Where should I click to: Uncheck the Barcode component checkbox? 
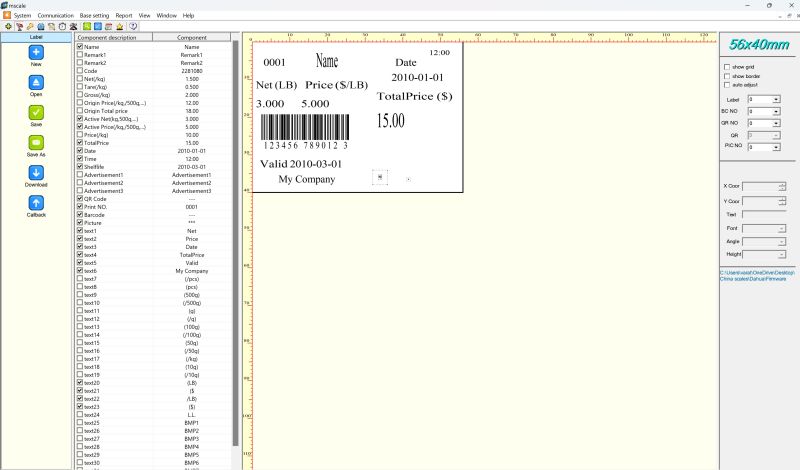click(80, 215)
